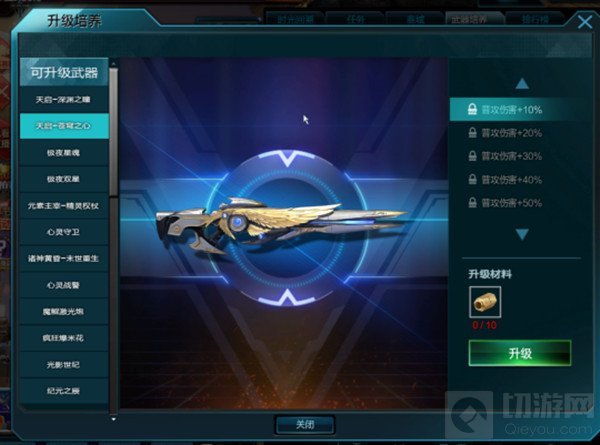Click the 关闭 button at bottom
The width and height of the screenshot is (600, 445).
[x=305, y=424]
